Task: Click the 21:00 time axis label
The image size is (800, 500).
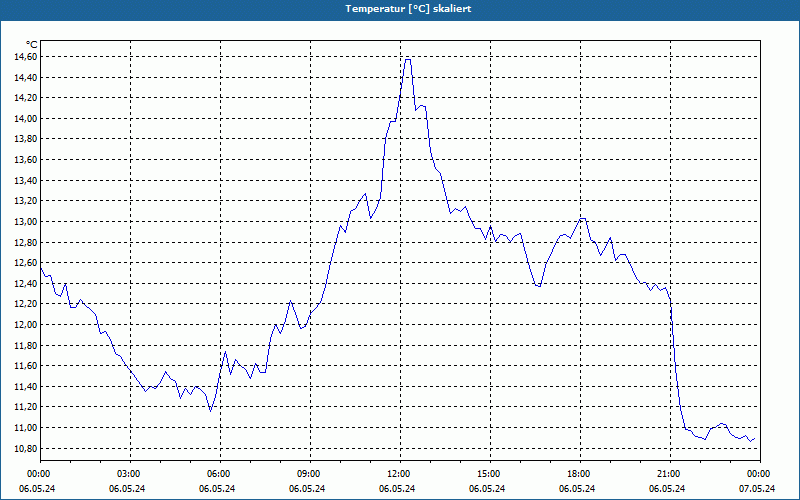Action: [670, 474]
